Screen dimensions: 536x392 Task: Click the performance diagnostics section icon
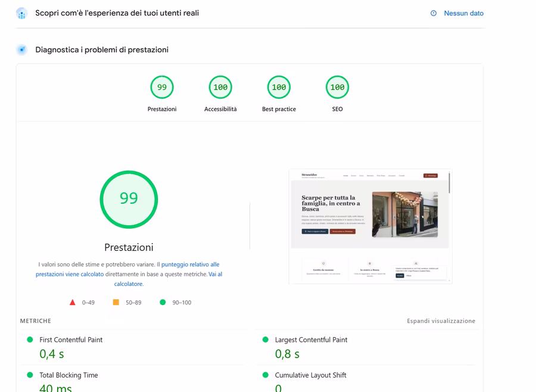point(21,49)
